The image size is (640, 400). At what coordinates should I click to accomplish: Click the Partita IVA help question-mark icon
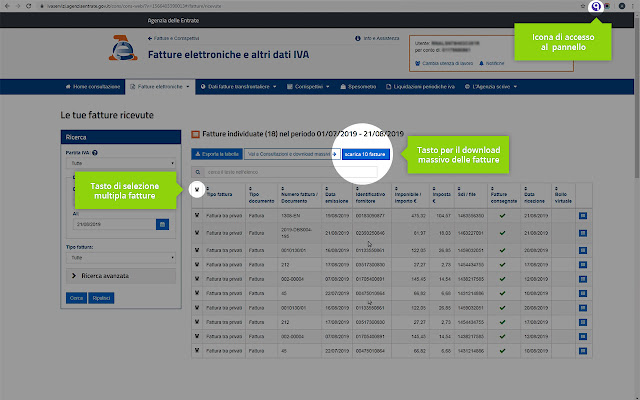click(95, 153)
